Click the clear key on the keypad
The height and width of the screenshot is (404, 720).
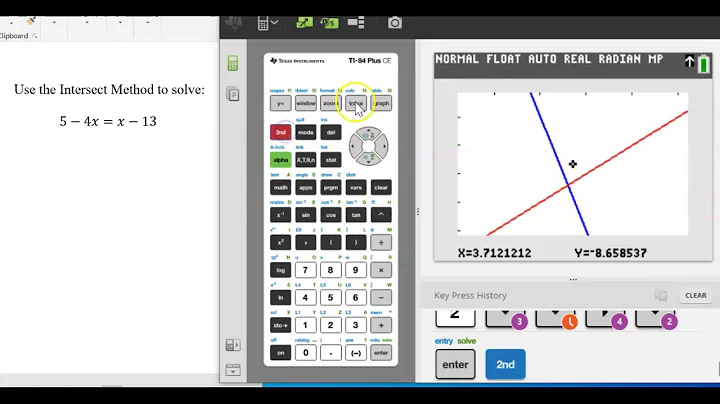tap(381, 187)
